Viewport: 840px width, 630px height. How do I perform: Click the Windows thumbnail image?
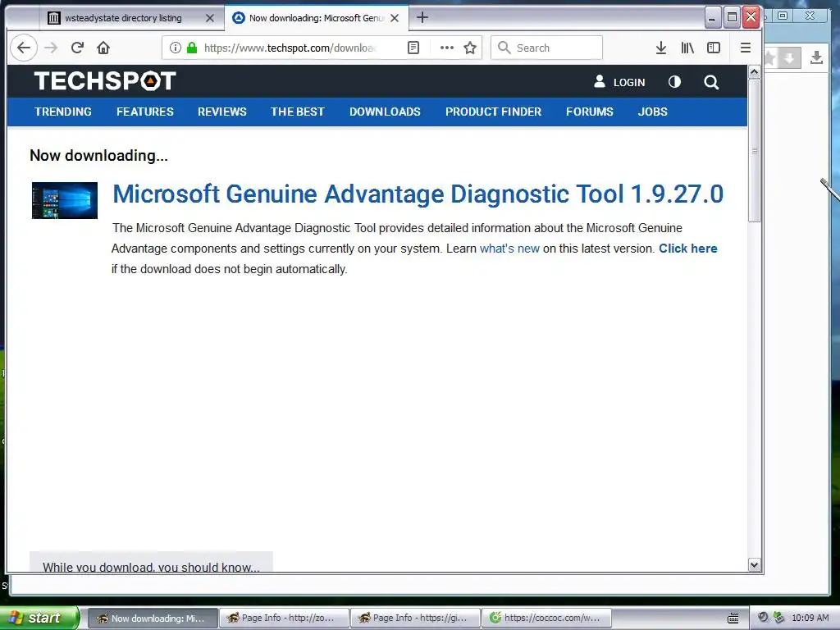[65, 200]
